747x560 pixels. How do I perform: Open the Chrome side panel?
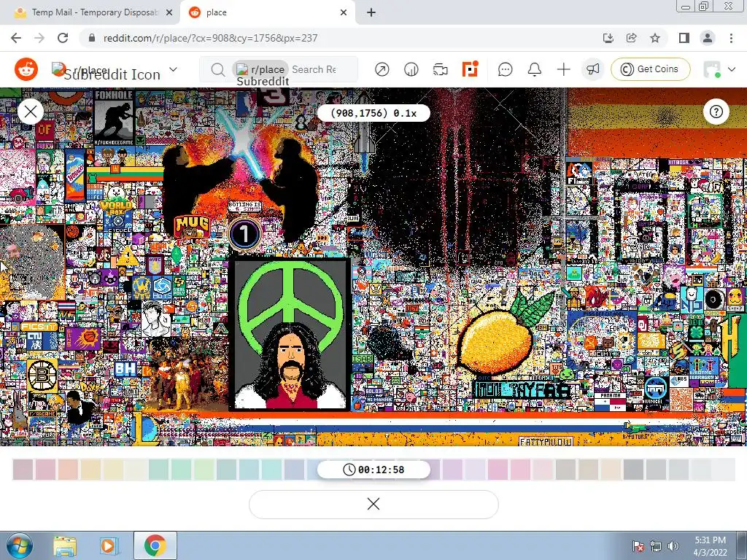coord(684,38)
